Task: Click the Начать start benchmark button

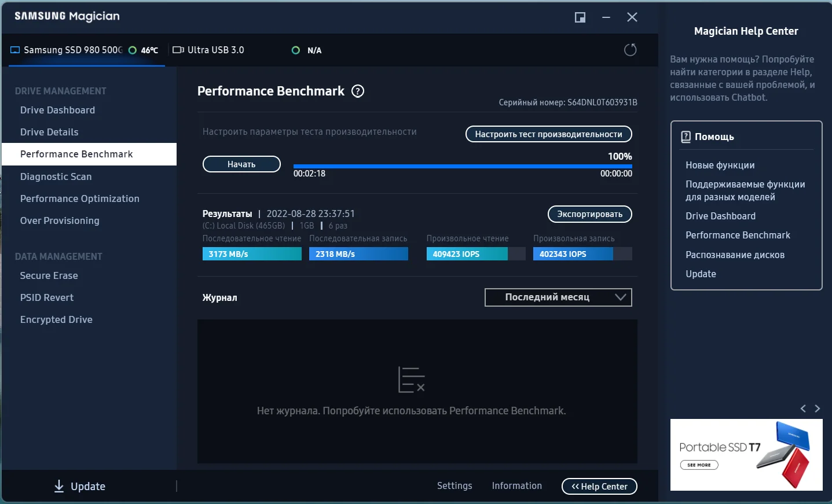Action: pyautogui.click(x=241, y=164)
